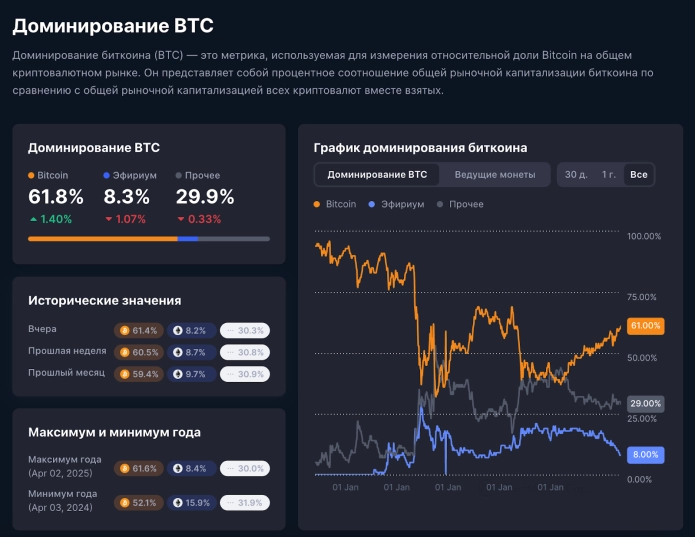Viewport: 695px width, 537px height.
Task: Click Bitcoin icon in the Вчера row
Action: point(126,330)
